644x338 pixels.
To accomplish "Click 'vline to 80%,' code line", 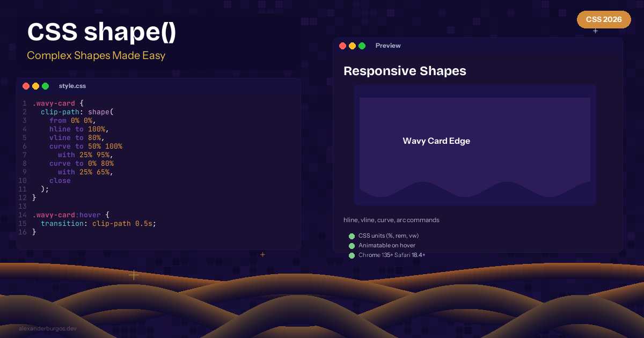I will [x=77, y=137].
